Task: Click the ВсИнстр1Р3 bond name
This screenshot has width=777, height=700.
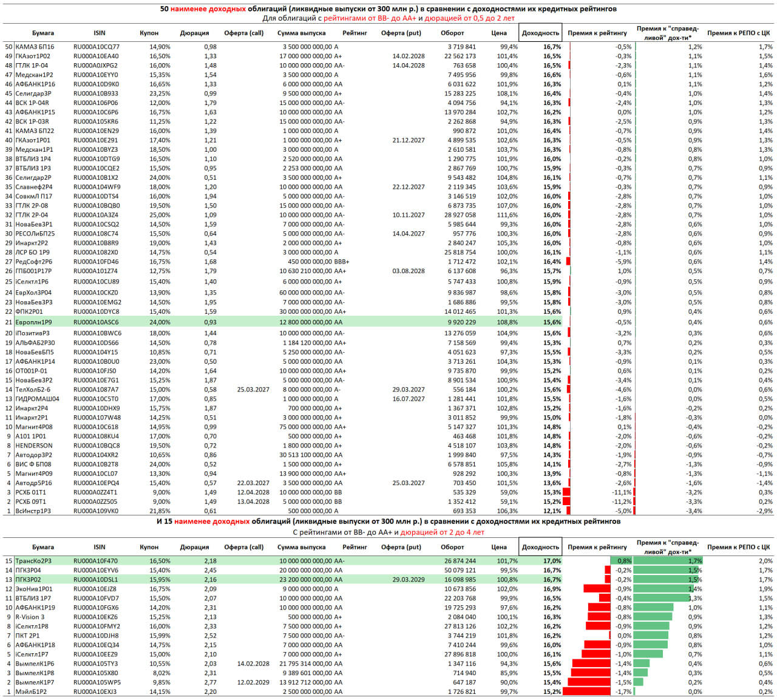Action: (x=33, y=511)
